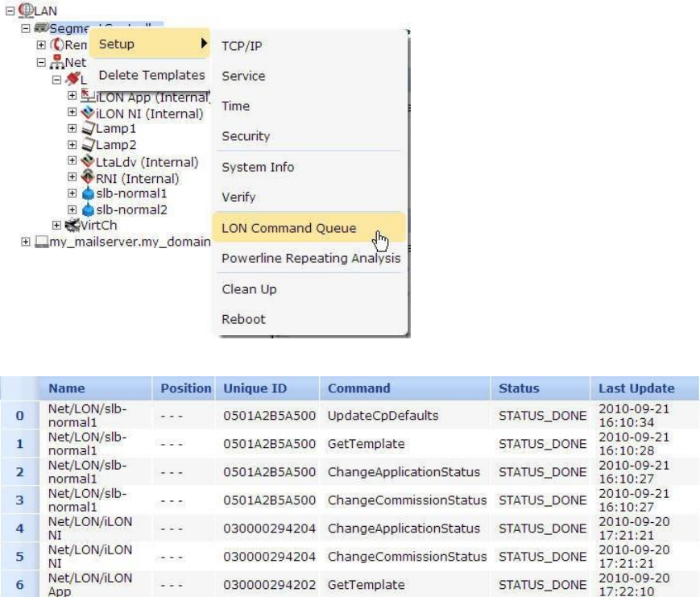Expand the LtaLdv (Internal) node
The height and width of the screenshot is (597, 700).
click(x=72, y=160)
